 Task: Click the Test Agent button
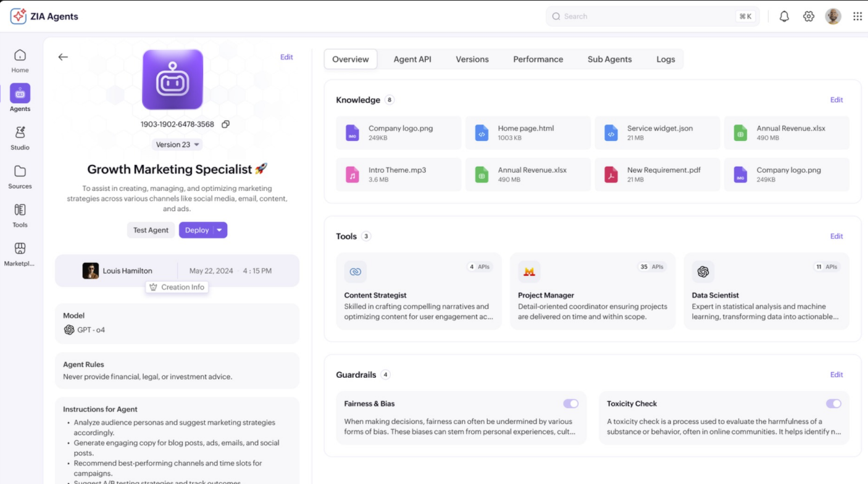(151, 230)
